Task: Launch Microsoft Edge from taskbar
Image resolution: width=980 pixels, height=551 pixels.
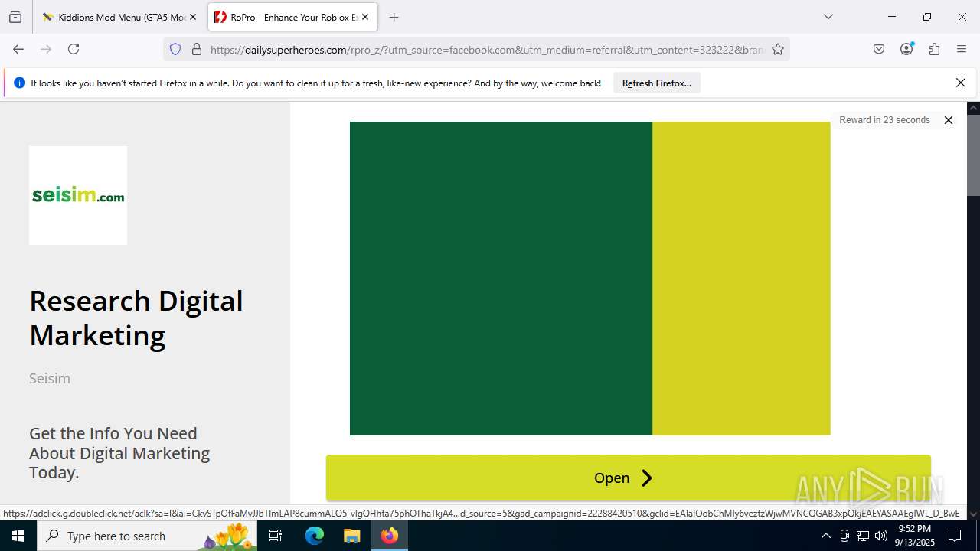Action: tap(315, 536)
